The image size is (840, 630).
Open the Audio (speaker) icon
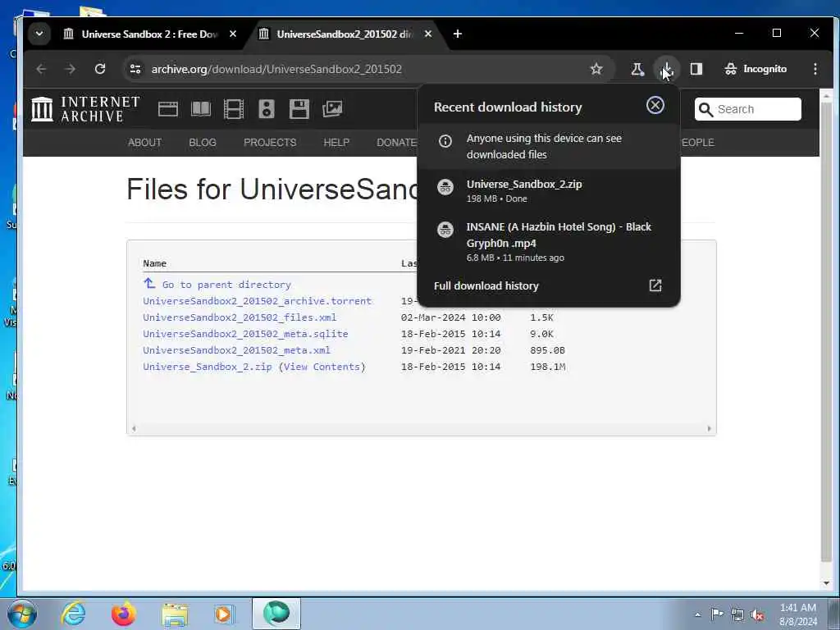(x=267, y=109)
